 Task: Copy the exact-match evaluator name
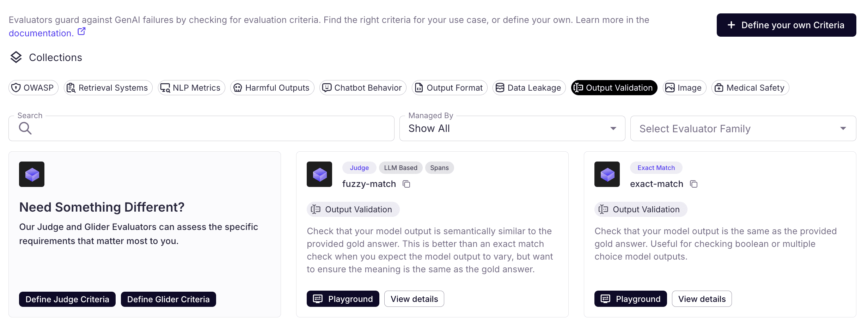point(694,184)
